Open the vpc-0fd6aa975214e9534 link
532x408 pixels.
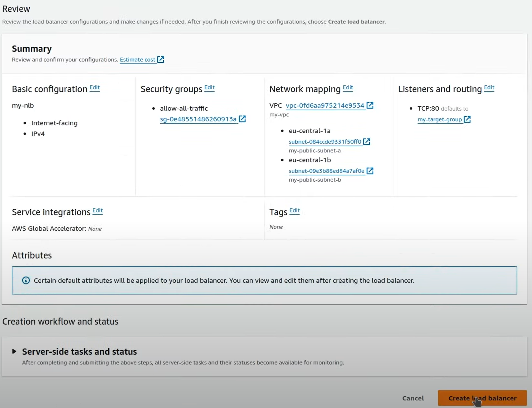(x=325, y=106)
